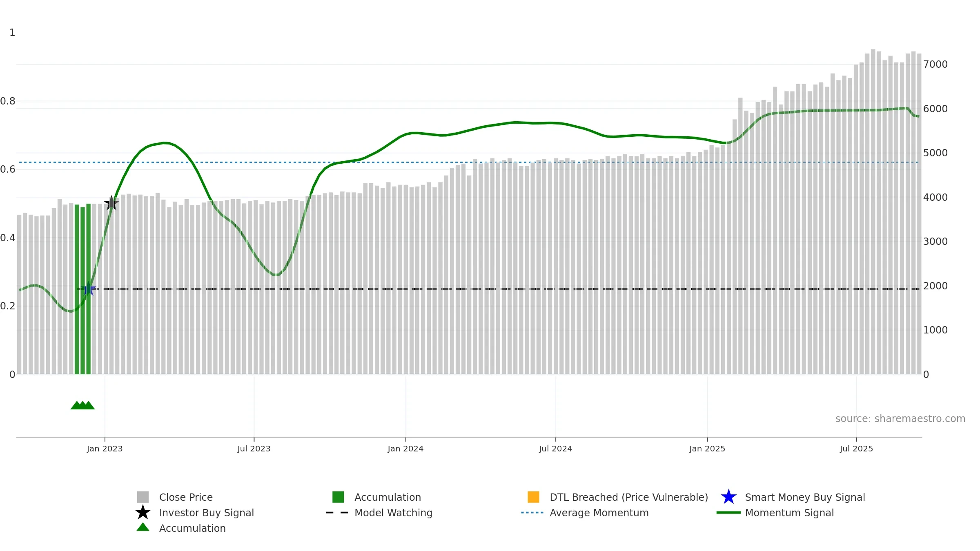
Task: Toggle the Average Momentum legend label
Action: [599, 513]
